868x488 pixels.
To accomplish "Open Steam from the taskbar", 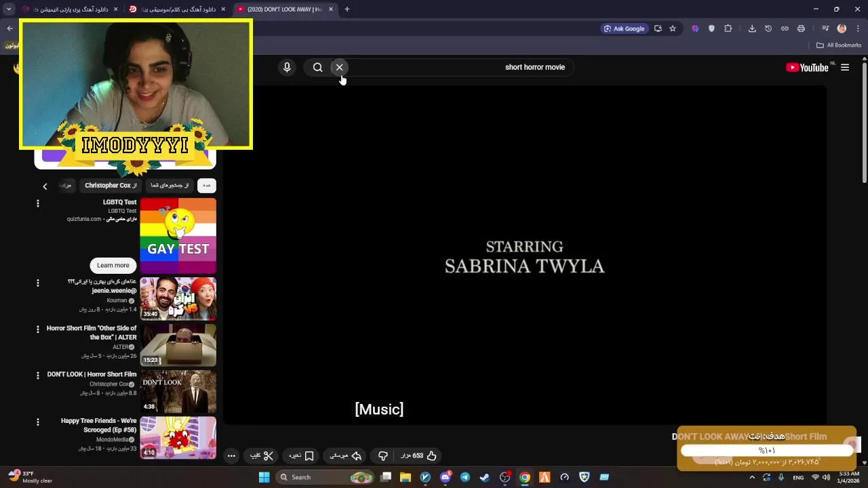I will coord(485,477).
